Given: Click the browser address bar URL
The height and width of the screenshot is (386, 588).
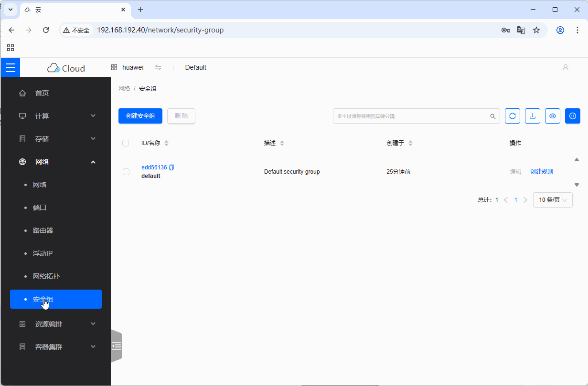Looking at the screenshot, I should tap(160, 30).
